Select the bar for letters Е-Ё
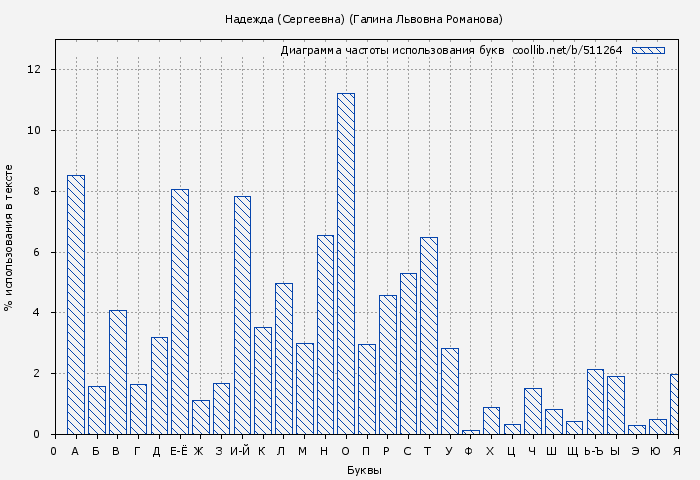The width and height of the screenshot is (700, 480). click(x=180, y=312)
